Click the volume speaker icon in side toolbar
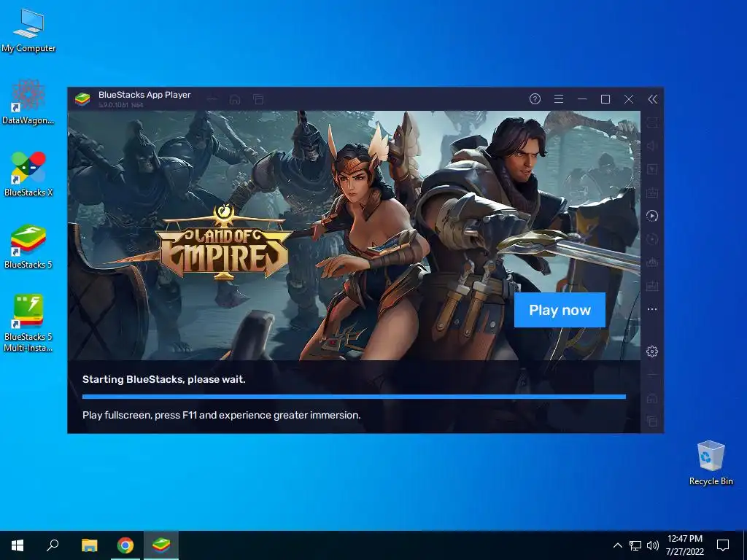 coord(652,146)
